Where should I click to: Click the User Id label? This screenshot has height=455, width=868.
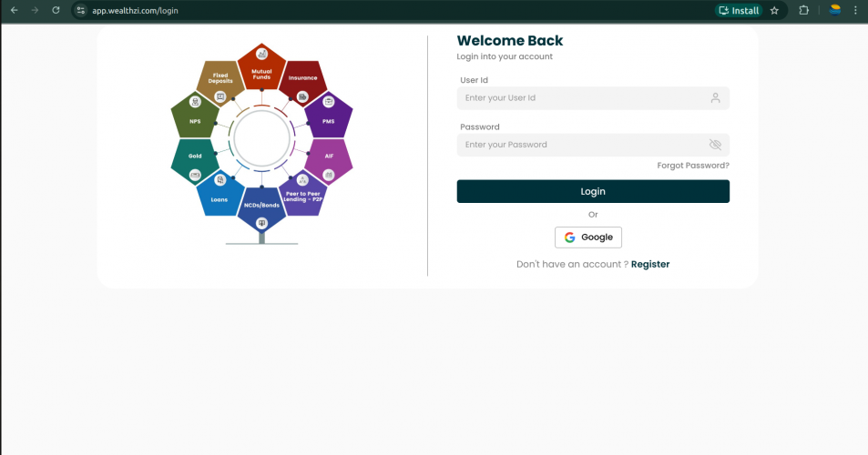(x=474, y=80)
